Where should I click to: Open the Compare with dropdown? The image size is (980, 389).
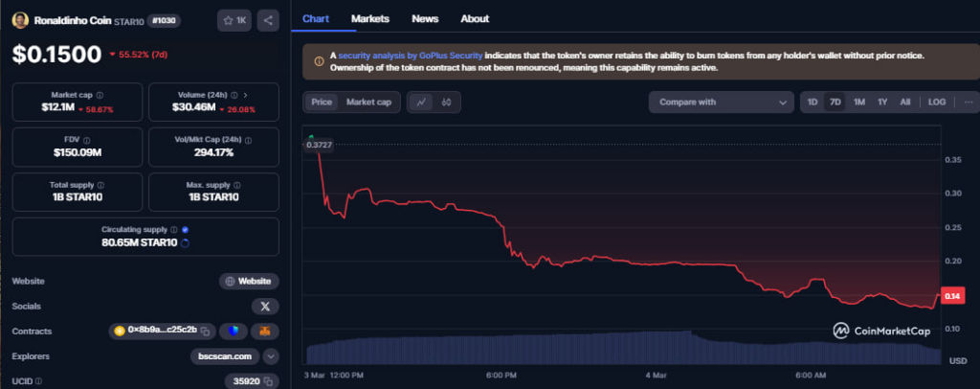(722, 102)
